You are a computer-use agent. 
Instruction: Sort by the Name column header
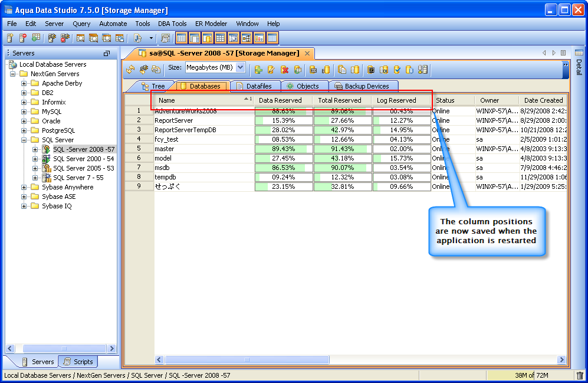(205, 100)
